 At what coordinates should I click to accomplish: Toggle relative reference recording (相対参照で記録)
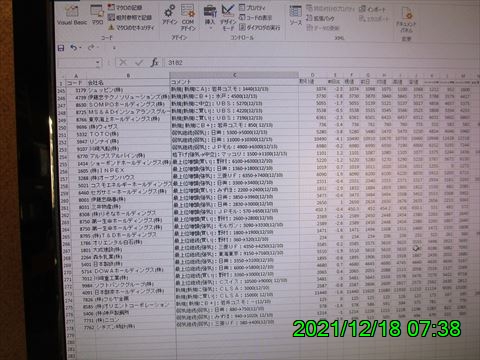[130, 17]
